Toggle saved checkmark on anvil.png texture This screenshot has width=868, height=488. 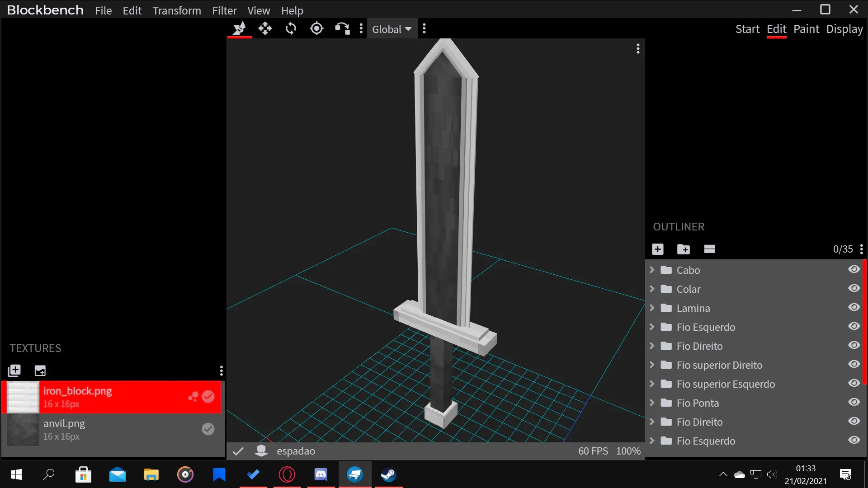[208, 429]
